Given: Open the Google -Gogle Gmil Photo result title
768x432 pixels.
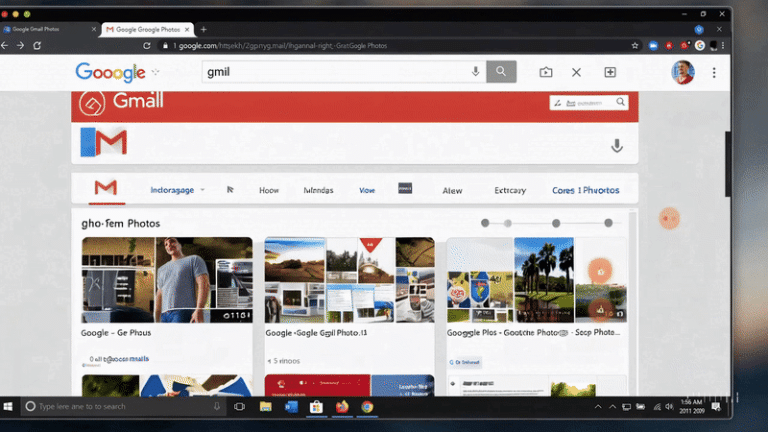Looking at the screenshot, I should [x=316, y=333].
